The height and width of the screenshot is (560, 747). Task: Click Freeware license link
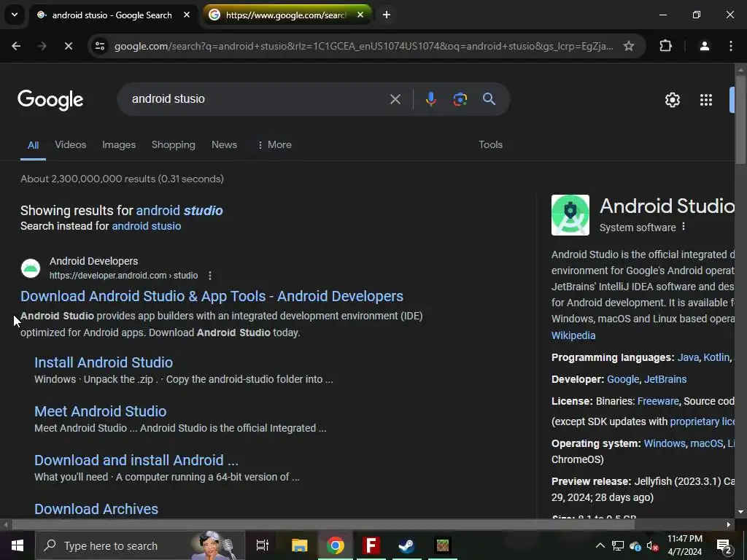658,402
